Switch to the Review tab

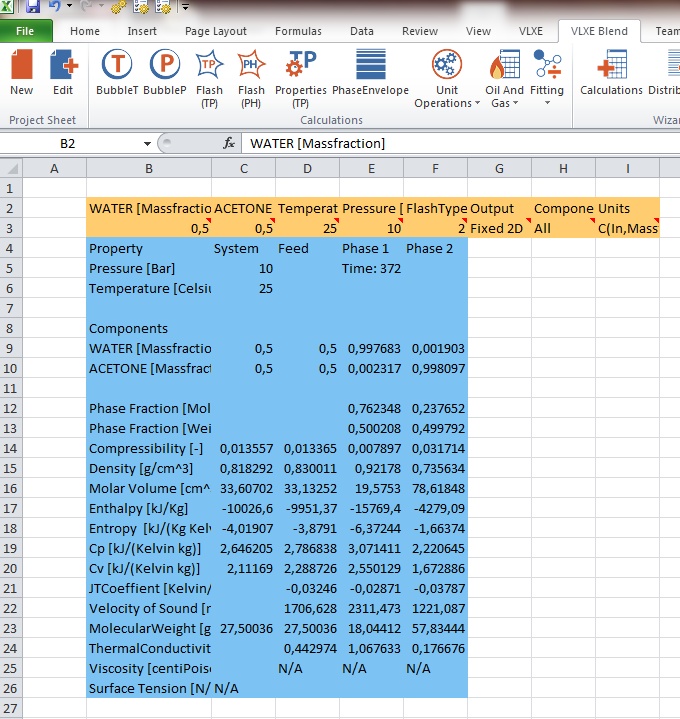point(420,31)
